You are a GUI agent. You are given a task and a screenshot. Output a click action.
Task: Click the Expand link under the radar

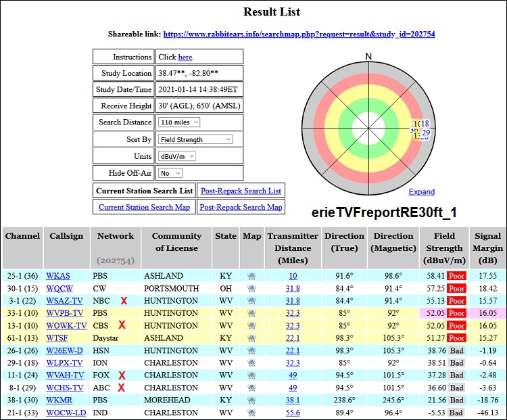422,192
